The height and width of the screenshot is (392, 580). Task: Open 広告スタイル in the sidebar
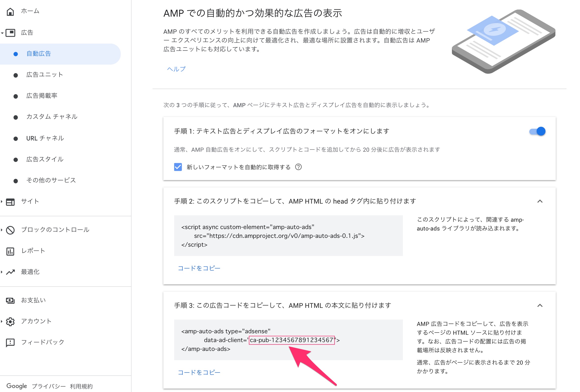click(x=45, y=159)
